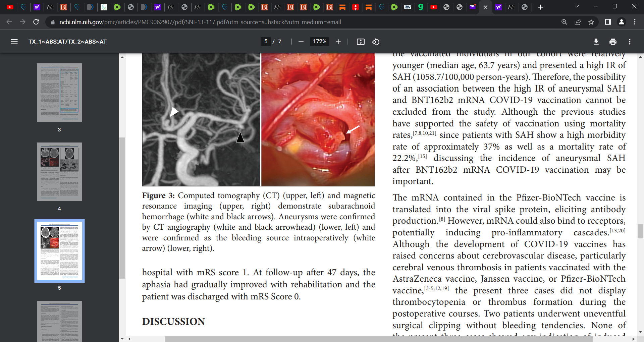The height and width of the screenshot is (342, 644).
Task: Go back to the previous page
Action: (9, 22)
